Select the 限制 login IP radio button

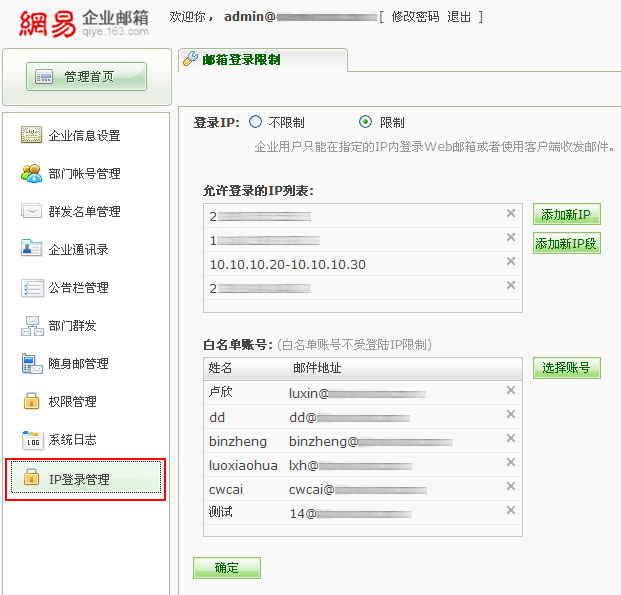pyautogui.click(x=365, y=122)
